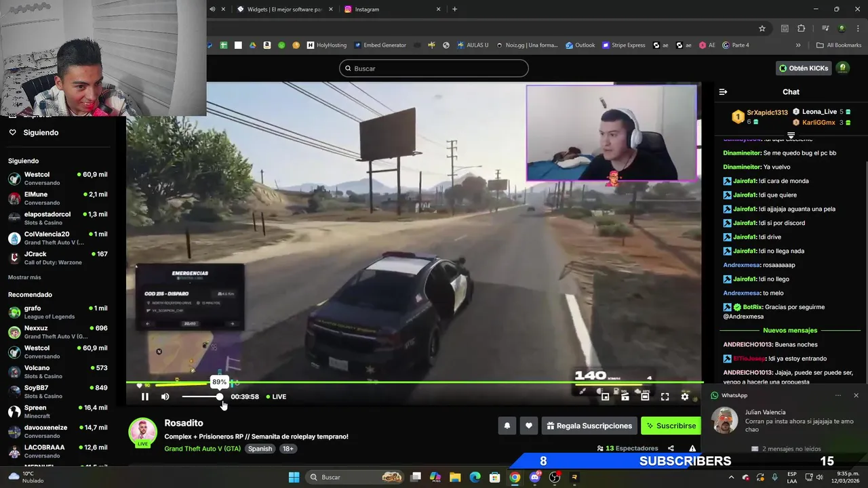This screenshot has width=868, height=488.
Task: Click the Spanish language tag
Action: point(260,449)
